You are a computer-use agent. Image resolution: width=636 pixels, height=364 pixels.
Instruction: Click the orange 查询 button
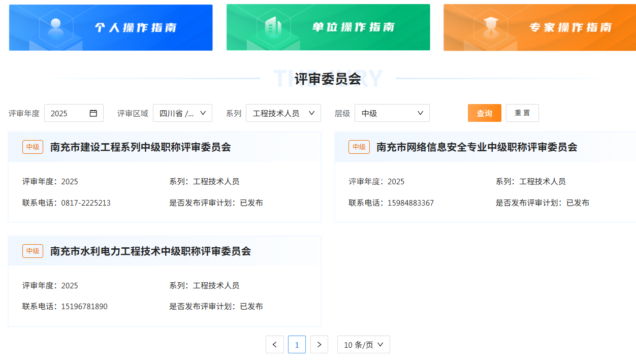(484, 113)
